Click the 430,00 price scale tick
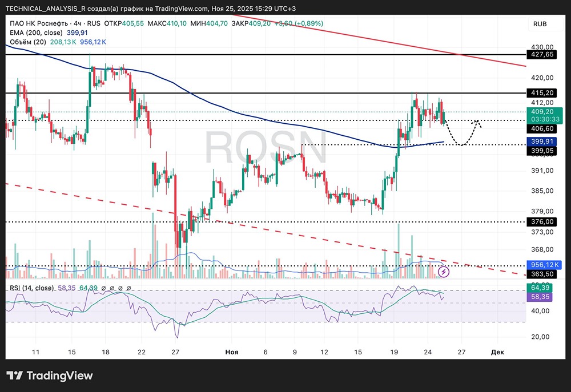Screen dimensions: 571x392 542,47
